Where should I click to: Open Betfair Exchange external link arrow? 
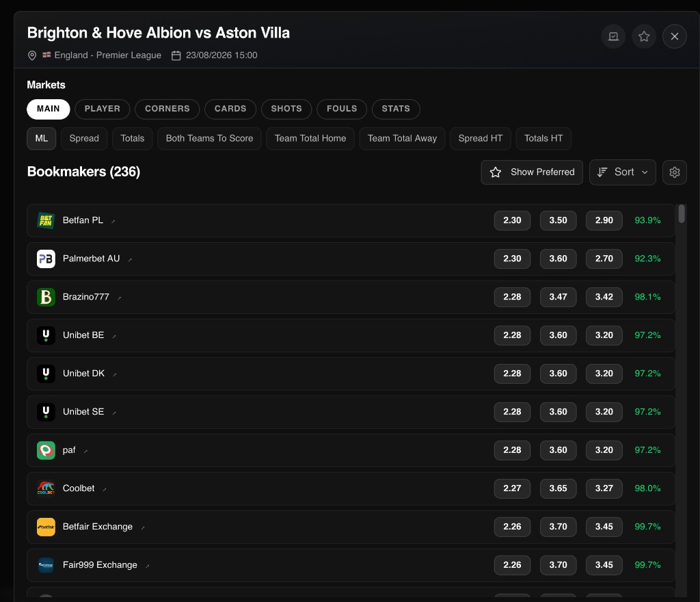click(x=143, y=527)
